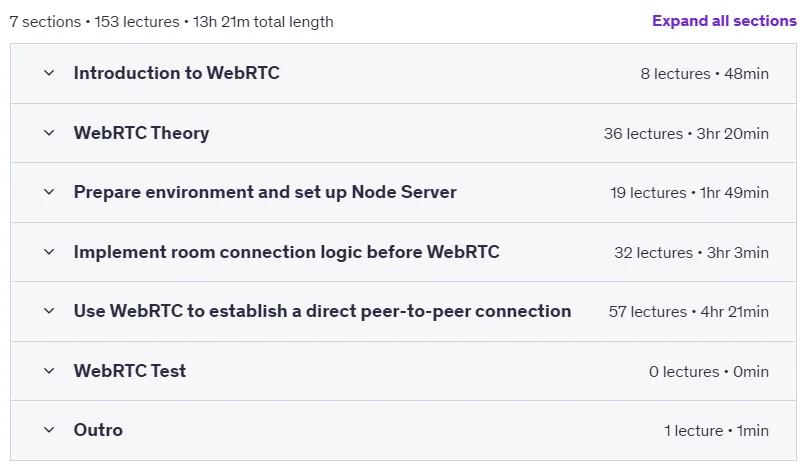Select Implement room connection logic before WebRTC

pyautogui.click(x=286, y=252)
